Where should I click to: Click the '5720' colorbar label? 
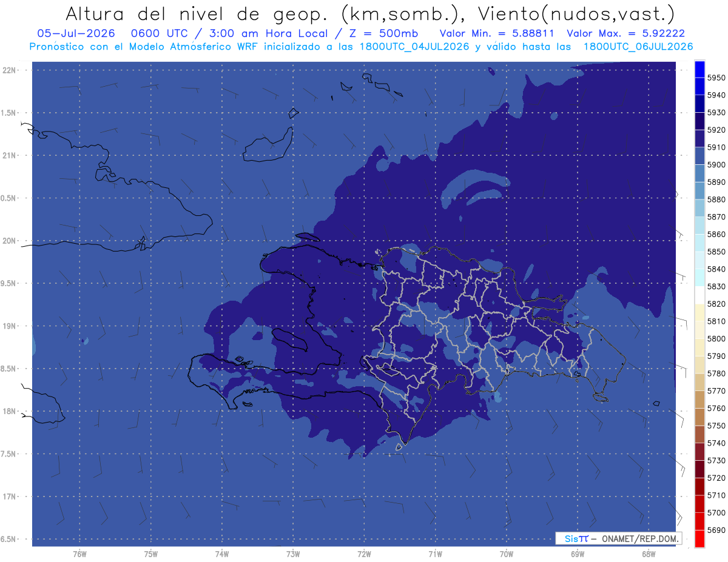point(716,478)
